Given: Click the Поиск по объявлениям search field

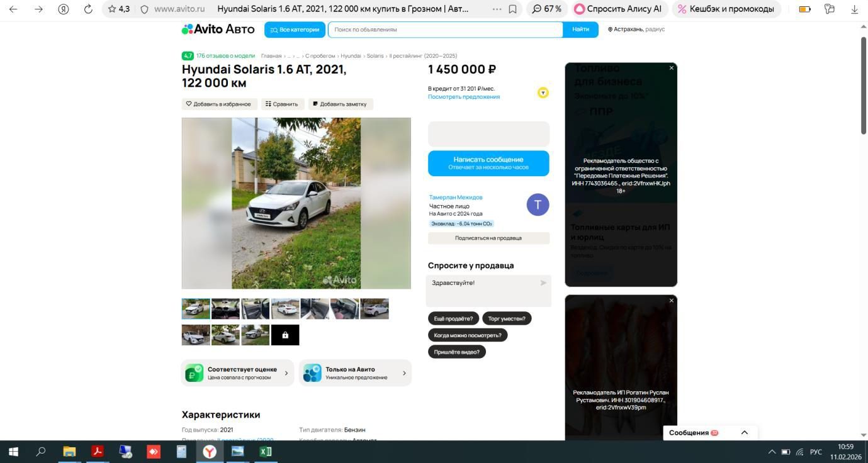Looking at the screenshot, I should click(445, 30).
